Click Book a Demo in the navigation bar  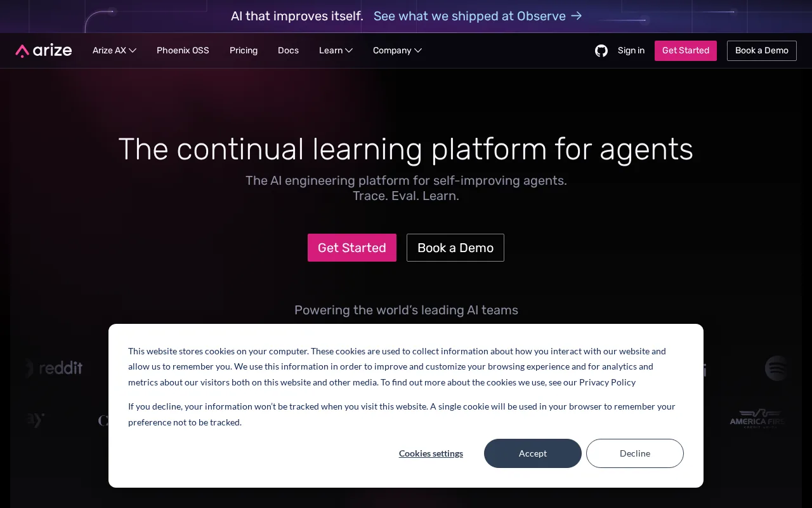click(762, 51)
